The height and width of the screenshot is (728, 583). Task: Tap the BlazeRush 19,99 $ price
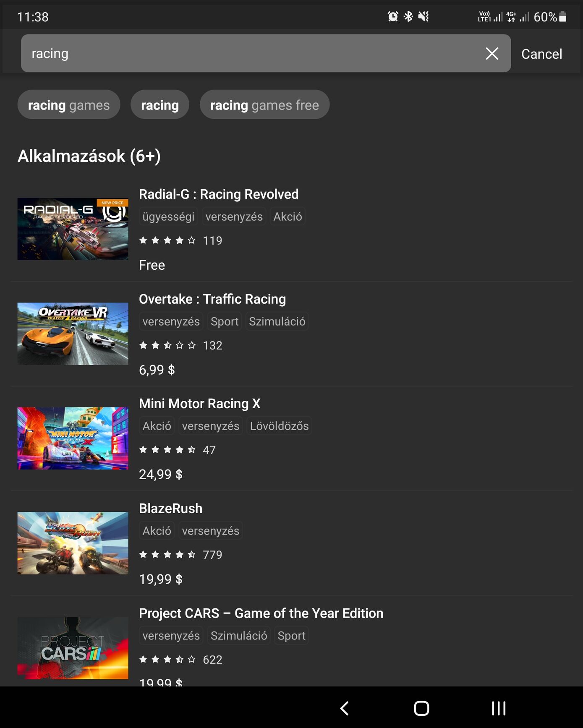point(161,579)
